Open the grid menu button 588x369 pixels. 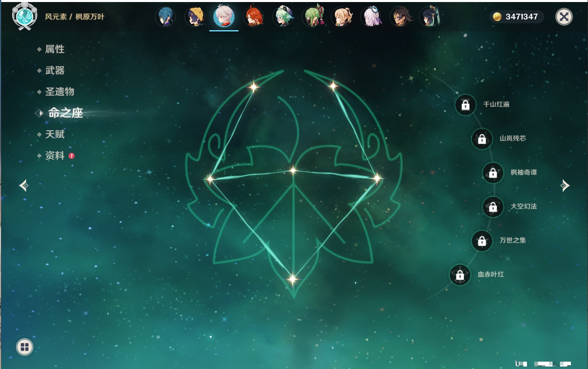coord(24,347)
